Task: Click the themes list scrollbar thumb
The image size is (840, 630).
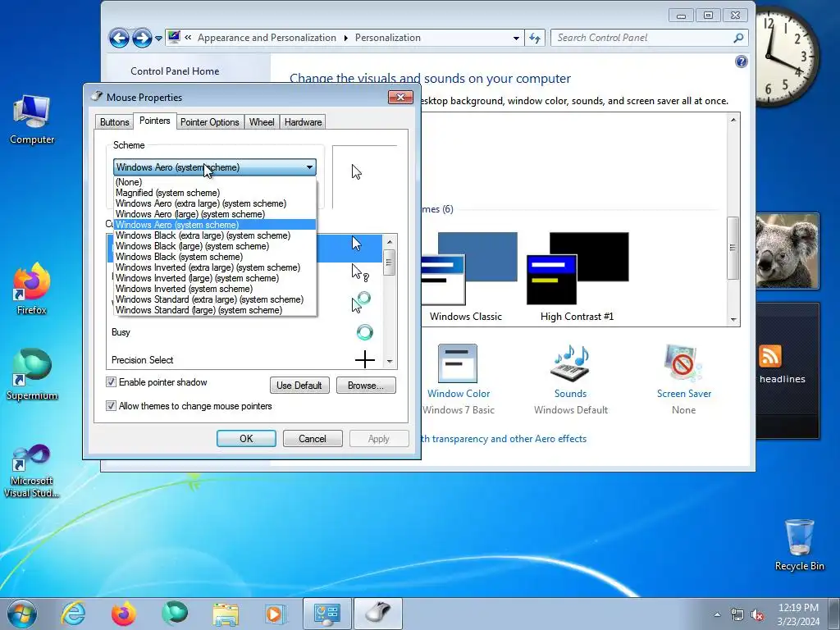Action: point(733,248)
